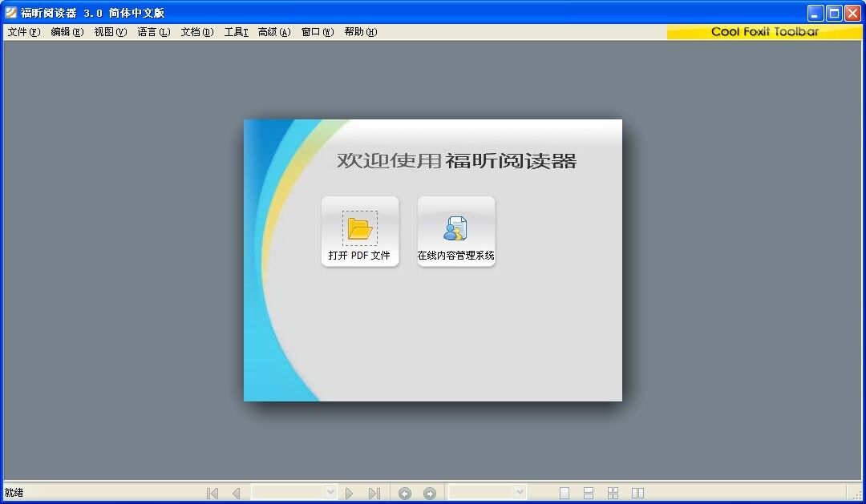Open the 语言 (L) menu

click(x=153, y=32)
